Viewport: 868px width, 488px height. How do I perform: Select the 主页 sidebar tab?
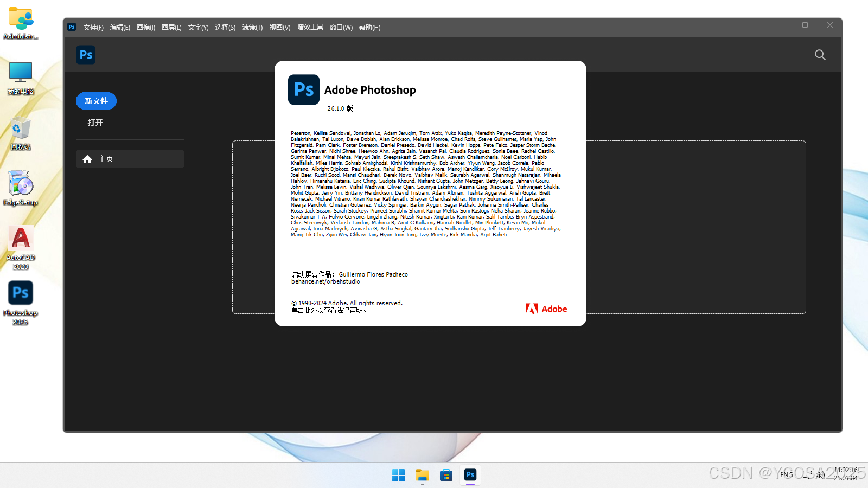(x=130, y=159)
